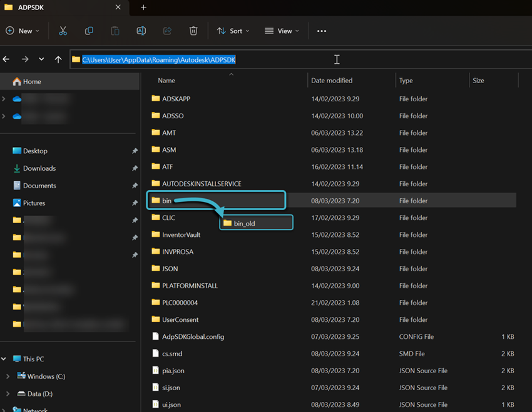Open Pictures in quick access

coord(29,203)
